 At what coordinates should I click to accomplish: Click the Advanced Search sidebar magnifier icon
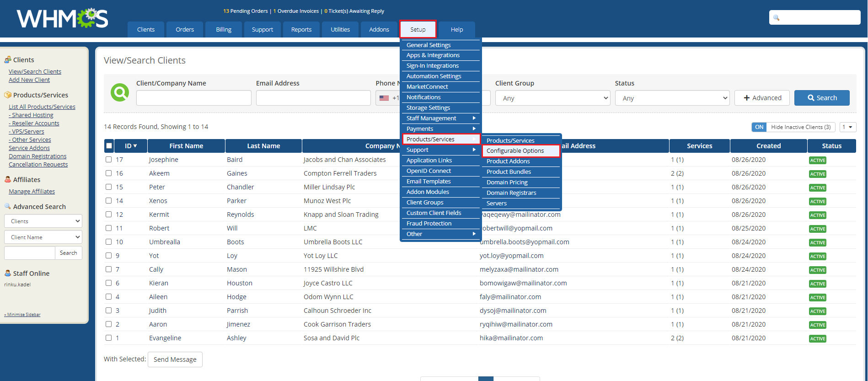coord(8,206)
